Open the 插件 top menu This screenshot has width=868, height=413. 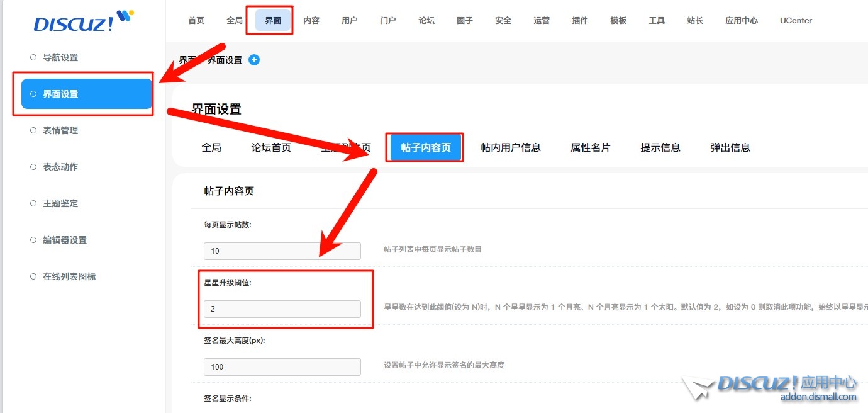(580, 20)
